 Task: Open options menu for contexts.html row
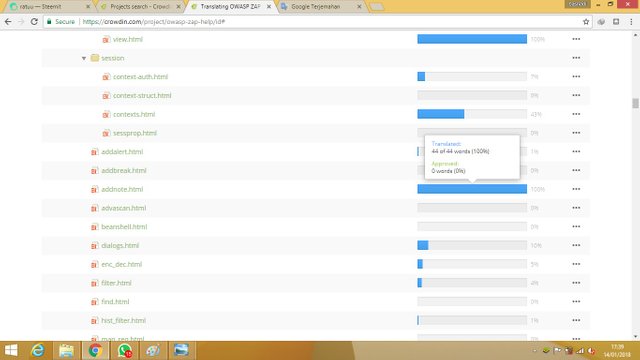[576, 114]
